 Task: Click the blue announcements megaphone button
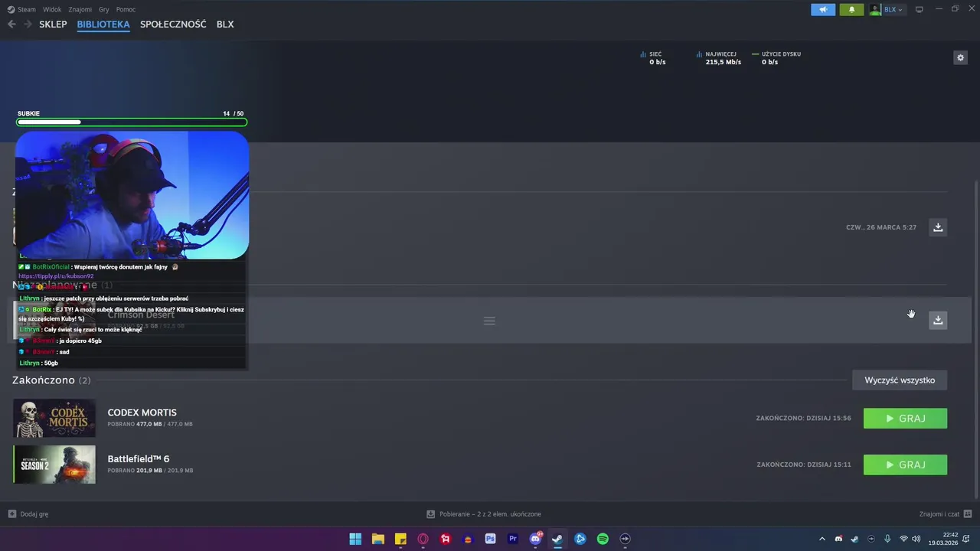(824, 9)
